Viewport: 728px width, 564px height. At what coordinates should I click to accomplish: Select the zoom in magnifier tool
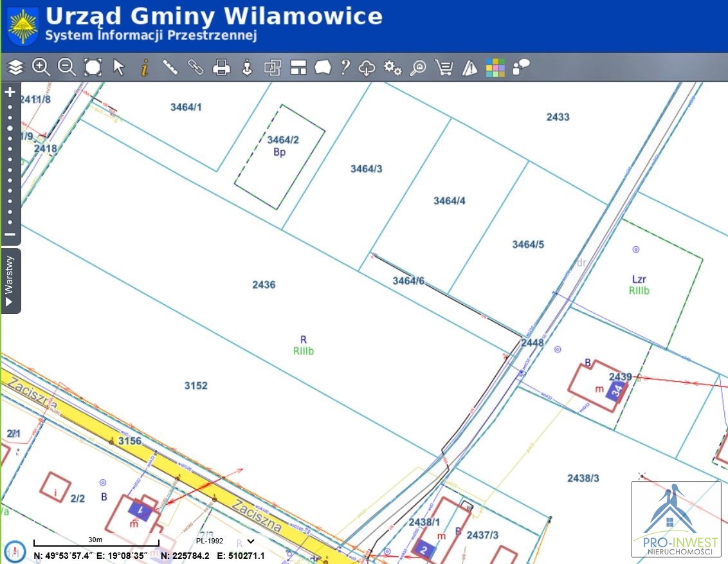pyautogui.click(x=41, y=67)
